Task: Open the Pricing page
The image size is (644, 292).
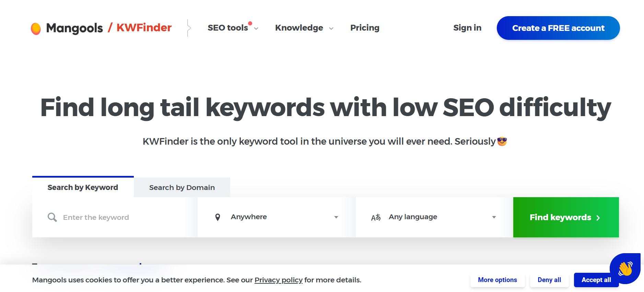Action: tap(365, 27)
